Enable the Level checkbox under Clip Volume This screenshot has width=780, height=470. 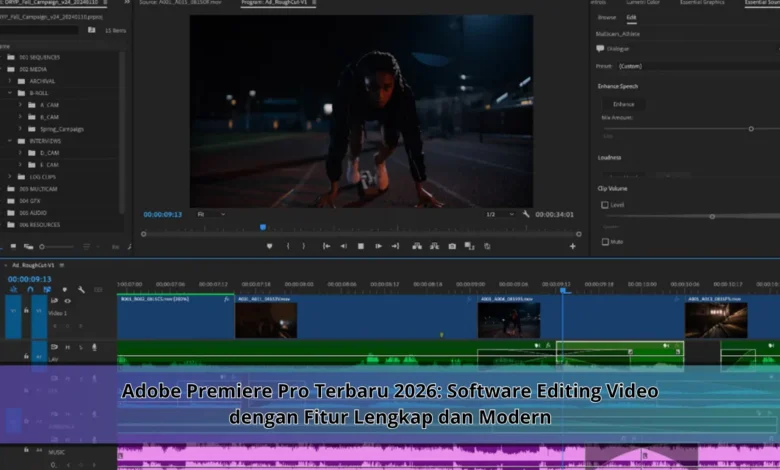pos(605,205)
